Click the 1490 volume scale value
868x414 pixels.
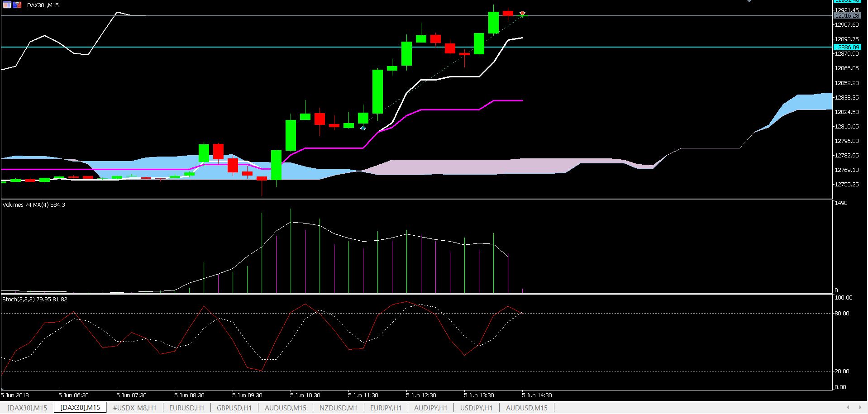841,203
